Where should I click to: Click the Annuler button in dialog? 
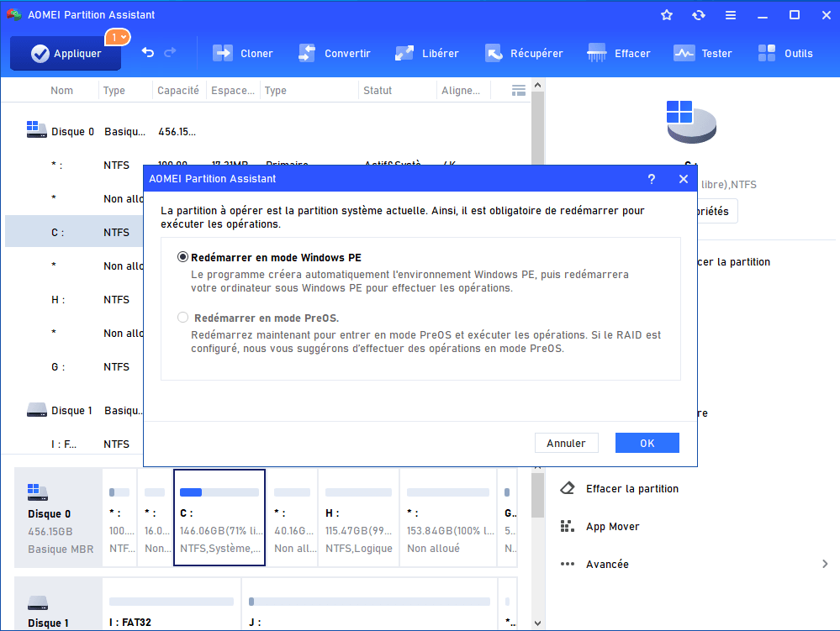coord(566,443)
